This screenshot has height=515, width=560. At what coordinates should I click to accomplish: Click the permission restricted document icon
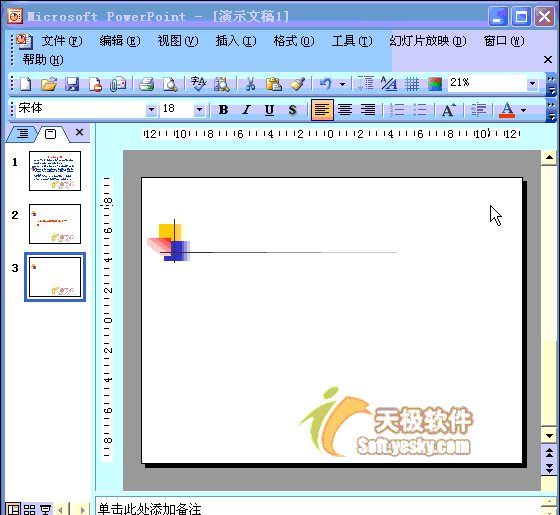95,84
